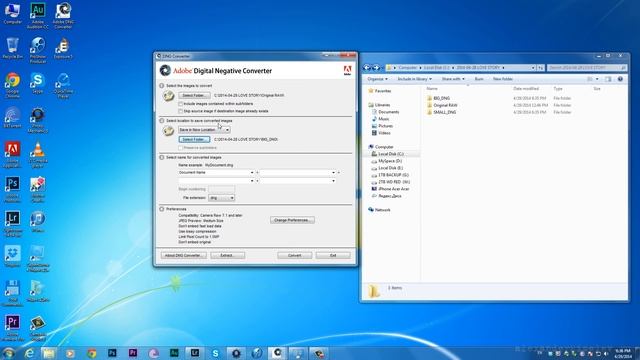The height and width of the screenshot is (360, 640).
Task: Enable including images contained within subfolders
Action: coord(180,104)
